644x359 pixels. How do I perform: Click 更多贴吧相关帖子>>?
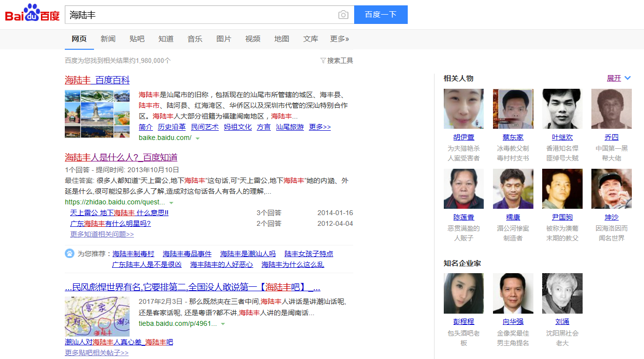(97, 353)
